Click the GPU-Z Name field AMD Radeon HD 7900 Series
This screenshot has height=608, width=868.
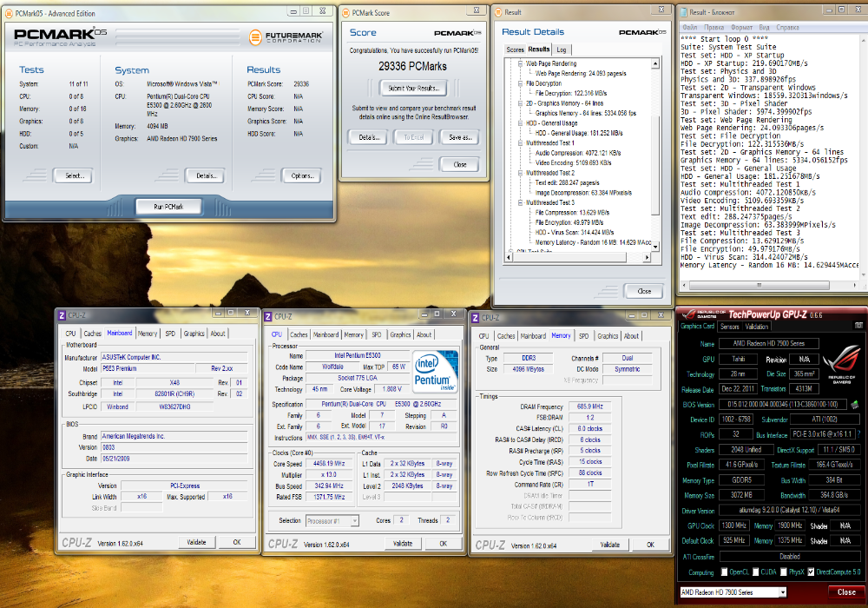click(x=768, y=343)
